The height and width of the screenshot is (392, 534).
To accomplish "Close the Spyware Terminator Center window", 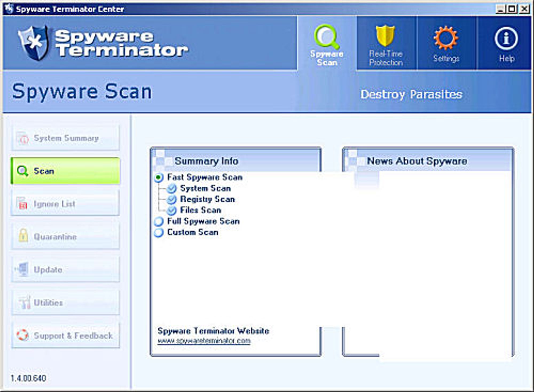I will point(524,9).
